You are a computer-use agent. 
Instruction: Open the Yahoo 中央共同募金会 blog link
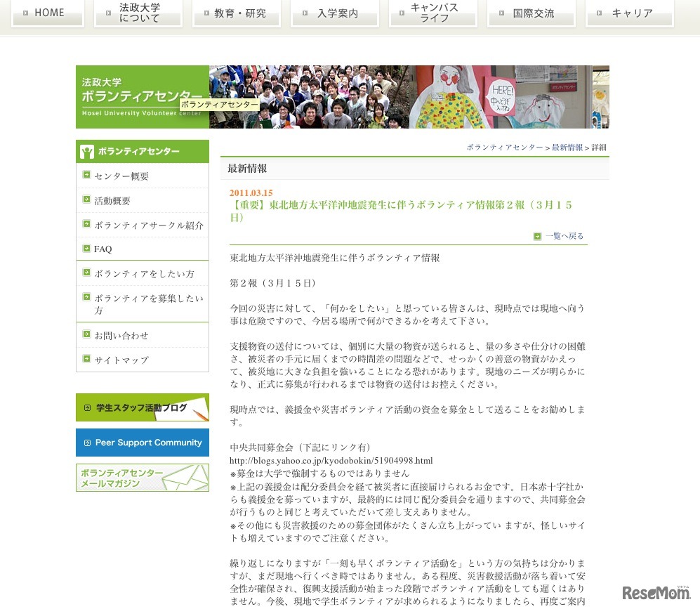330,460
